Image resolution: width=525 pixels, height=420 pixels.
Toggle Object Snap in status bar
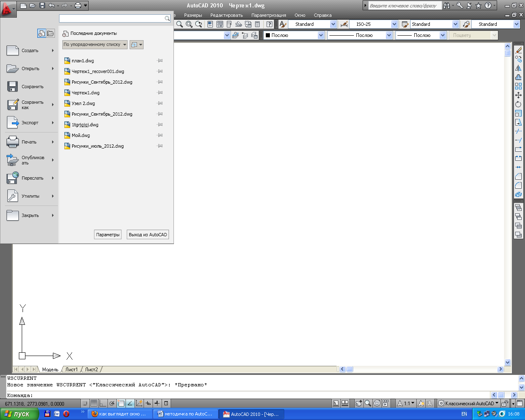121,403
